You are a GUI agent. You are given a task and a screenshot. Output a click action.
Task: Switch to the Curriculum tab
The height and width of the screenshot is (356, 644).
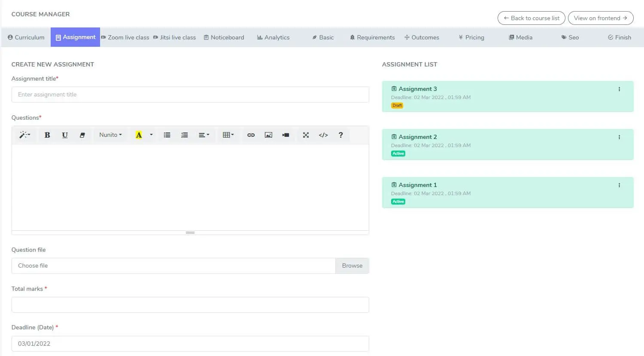tap(26, 37)
